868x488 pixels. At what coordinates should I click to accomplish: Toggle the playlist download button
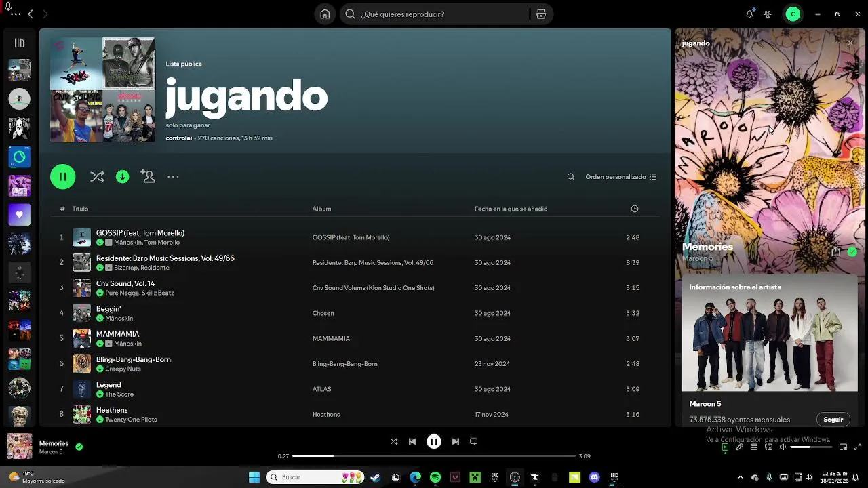tap(122, 177)
